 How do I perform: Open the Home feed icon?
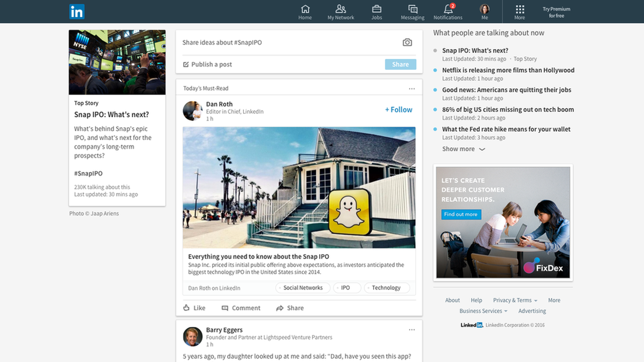pyautogui.click(x=305, y=9)
